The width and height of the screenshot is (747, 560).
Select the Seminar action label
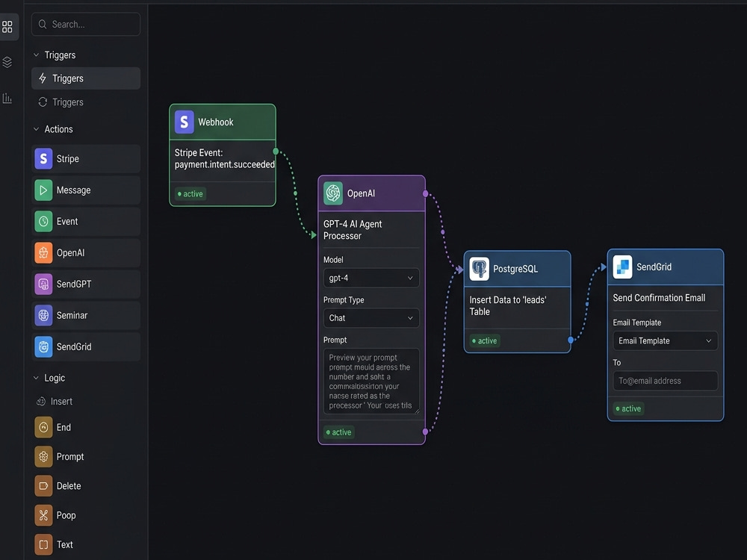coord(72,315)
